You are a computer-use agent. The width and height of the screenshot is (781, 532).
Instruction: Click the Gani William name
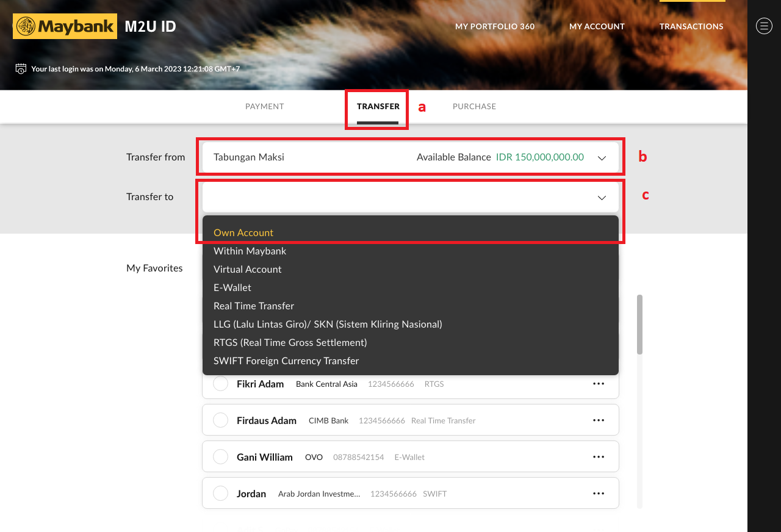pos(265,457)
